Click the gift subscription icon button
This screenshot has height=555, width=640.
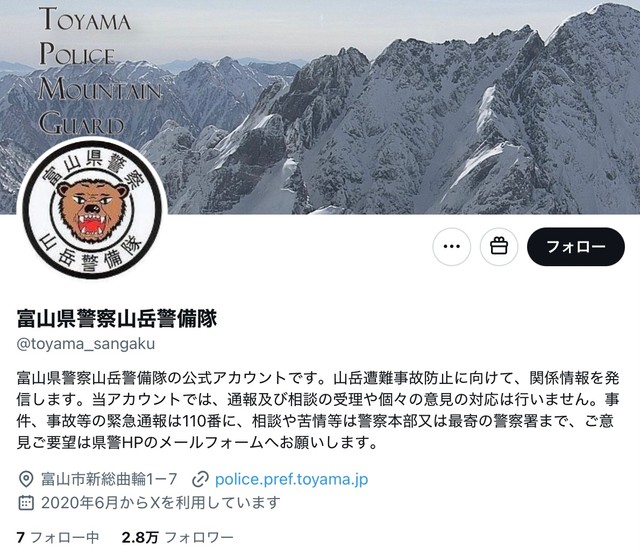(499, 247)
